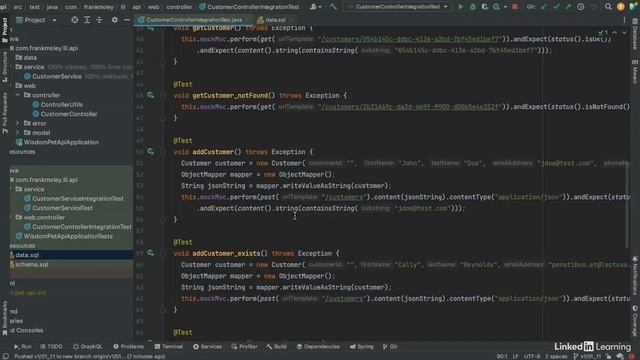This screenshot has width=640, height=360.
Task: Run addCustomer test from gutter icon
Action: (150, 151)
